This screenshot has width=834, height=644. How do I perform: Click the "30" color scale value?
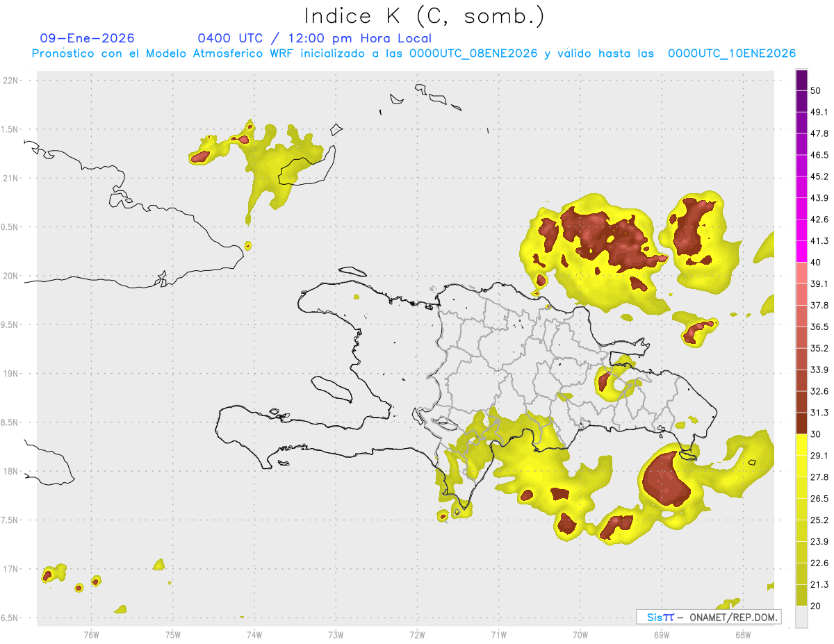tap(816, 434)
